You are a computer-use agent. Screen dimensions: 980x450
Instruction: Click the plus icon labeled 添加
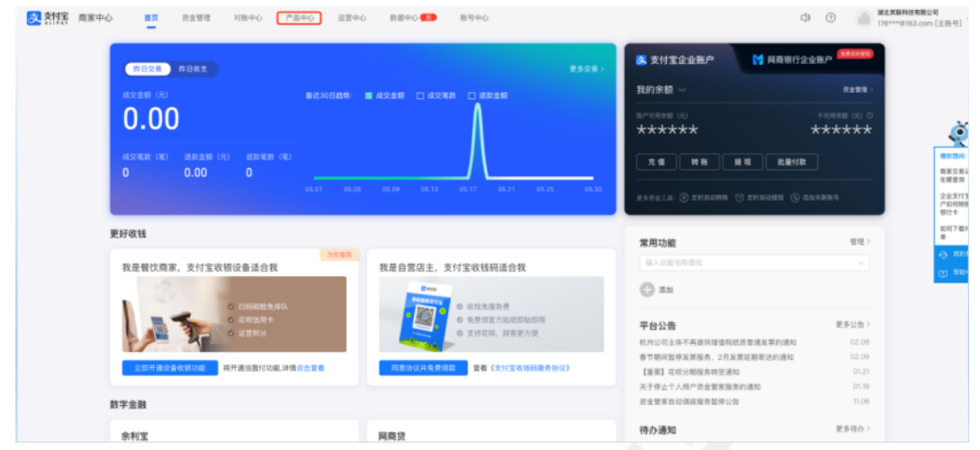click(646, 290)
